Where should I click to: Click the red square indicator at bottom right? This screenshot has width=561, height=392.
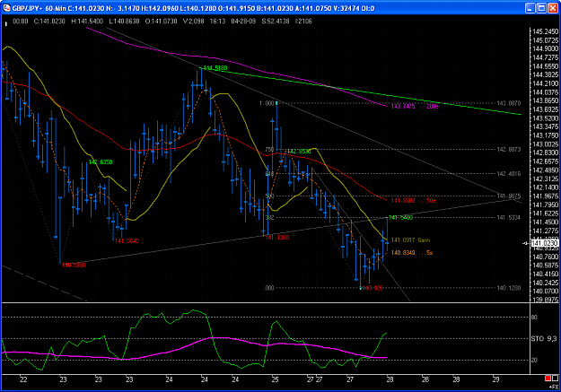[x=548, y=379]
